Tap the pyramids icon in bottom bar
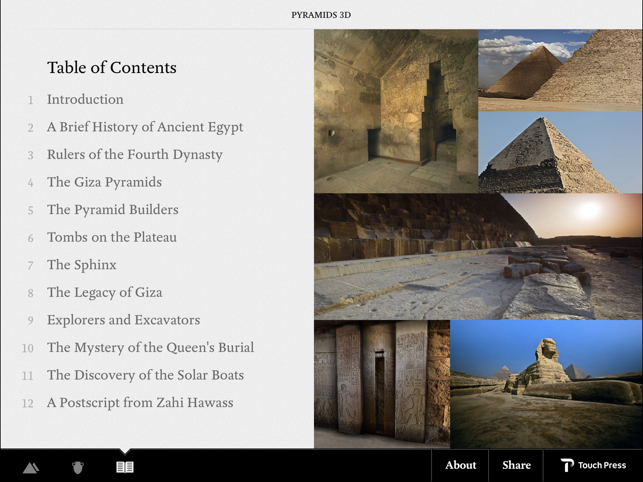The image size is (643, 482). 31,466
